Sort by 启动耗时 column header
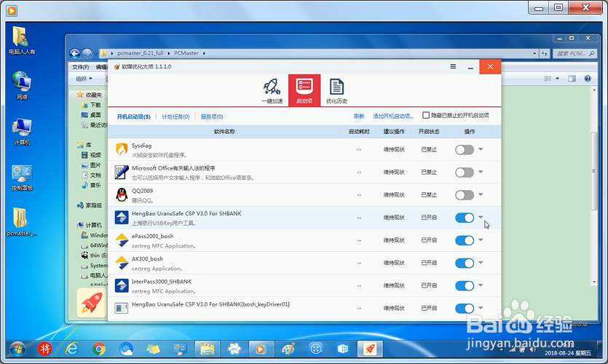Viewport: 608px width, 364px height. [359, 132]
